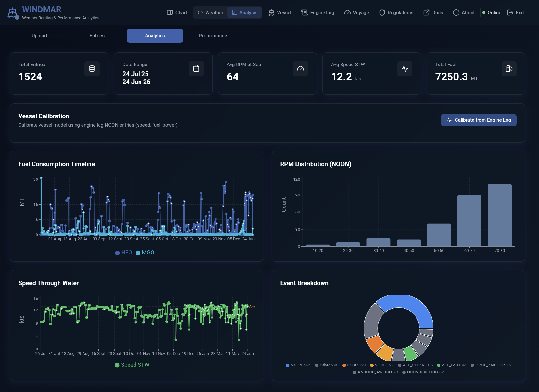Click the database icon in Total Entries card
Screen dimensions: 539x392
[x=92, y=69]
